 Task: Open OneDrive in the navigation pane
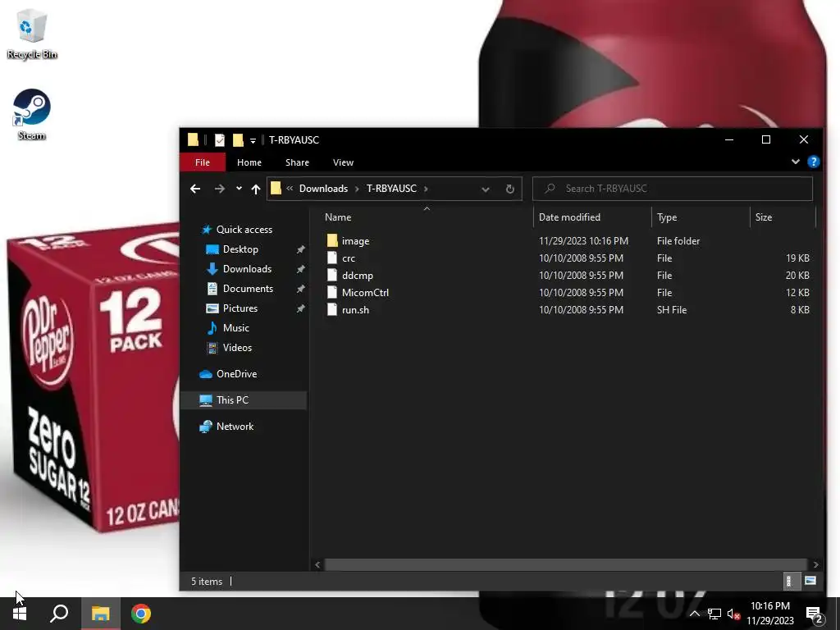[236, 374]
